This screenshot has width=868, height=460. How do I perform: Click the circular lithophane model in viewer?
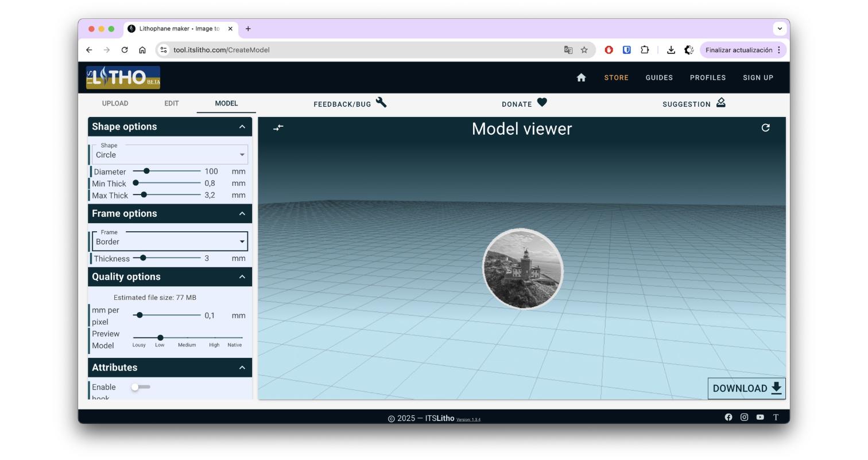(522, 268)
